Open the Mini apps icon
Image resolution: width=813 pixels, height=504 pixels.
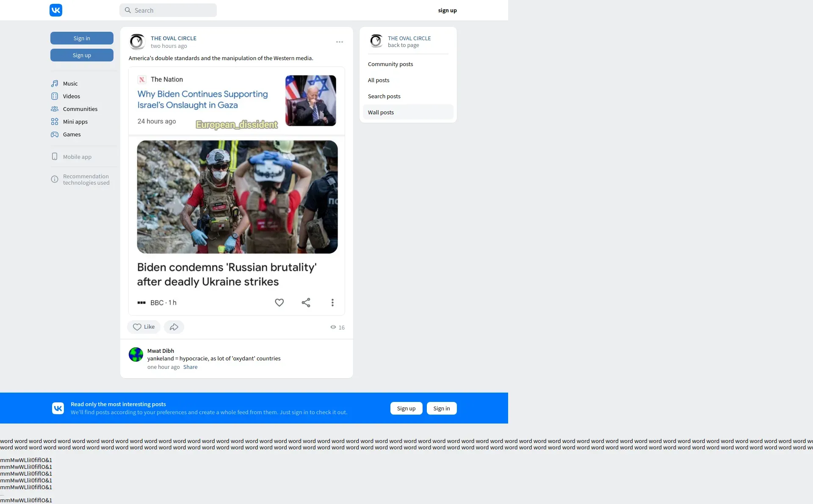(55, 122)
